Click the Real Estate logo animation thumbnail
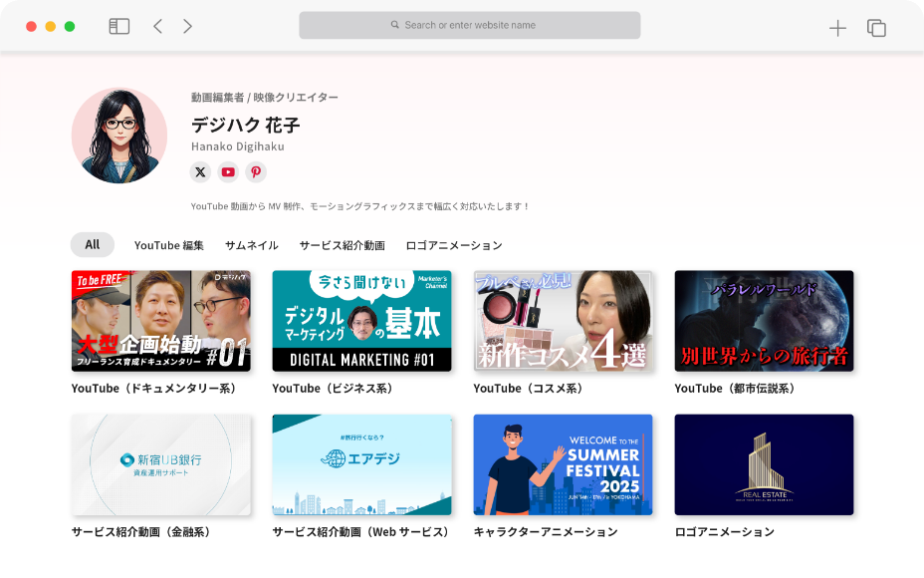The height and width of the screenshot is (578, 924). coord(764,464)
